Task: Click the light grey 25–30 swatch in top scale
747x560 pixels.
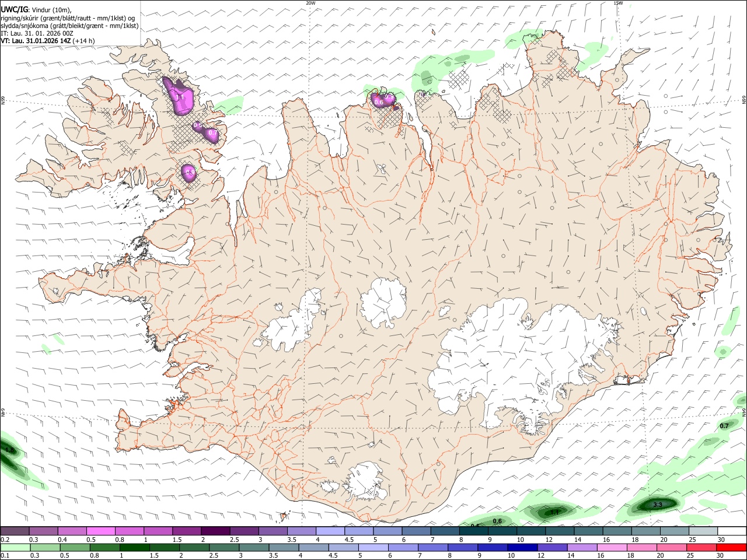Action: click(703, 531)
